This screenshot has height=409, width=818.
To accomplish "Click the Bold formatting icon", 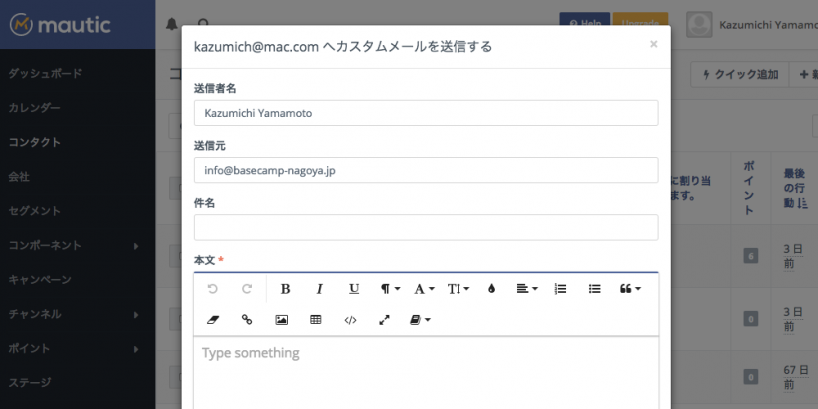I will [x=285, y=289].
